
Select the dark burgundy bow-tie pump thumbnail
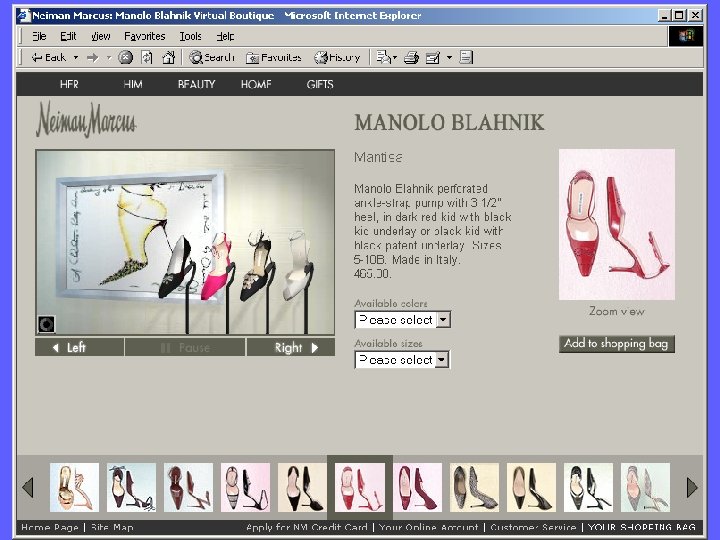[x=131, y=487]
